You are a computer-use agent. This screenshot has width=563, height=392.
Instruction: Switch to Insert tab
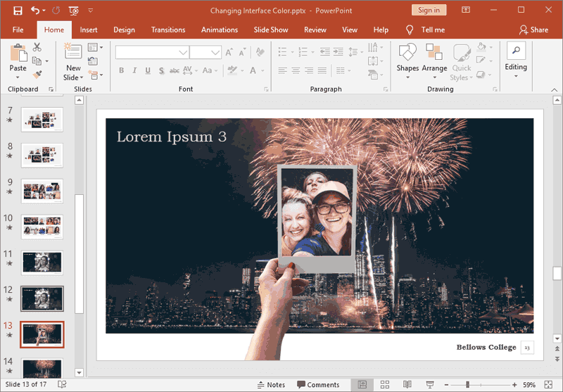tap(89, 30)
